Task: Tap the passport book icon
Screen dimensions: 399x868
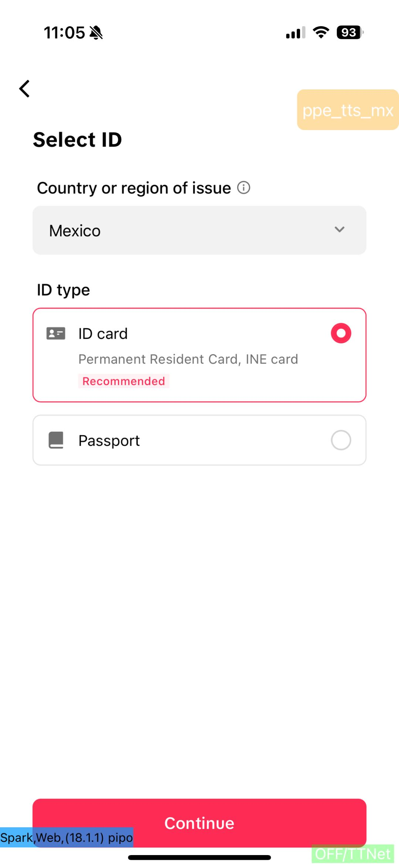Action: [56, 440]
